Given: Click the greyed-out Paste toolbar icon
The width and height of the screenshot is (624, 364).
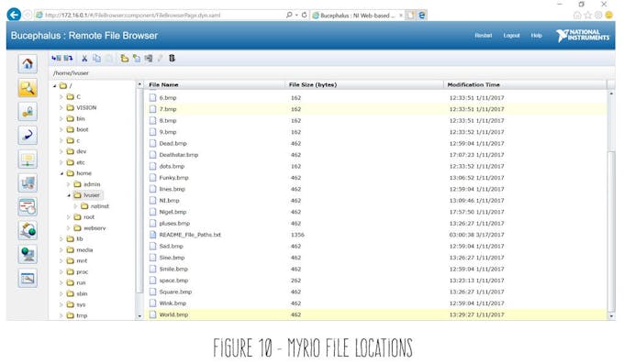Looking at the screenshot, I should point(108,59).
